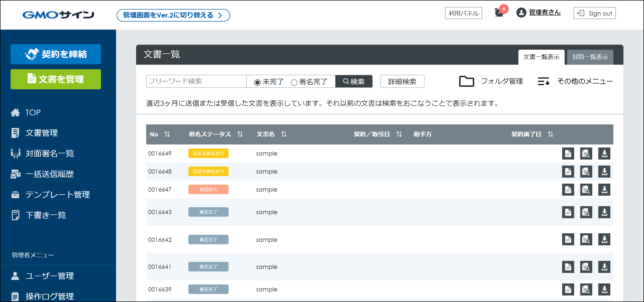The height and width of the screenshot is (302, 644).
Task: Sort by 署名ステータス column arrows
Action: tap(240, 134)
